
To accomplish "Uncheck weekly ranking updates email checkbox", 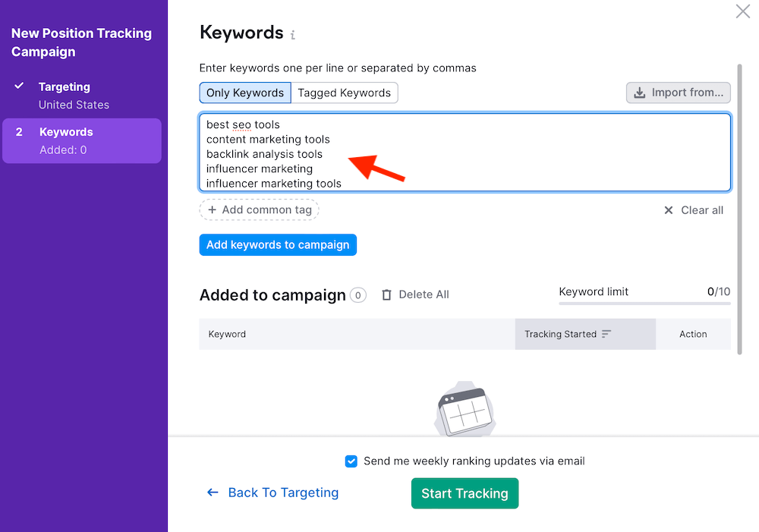I will (351, 461).
